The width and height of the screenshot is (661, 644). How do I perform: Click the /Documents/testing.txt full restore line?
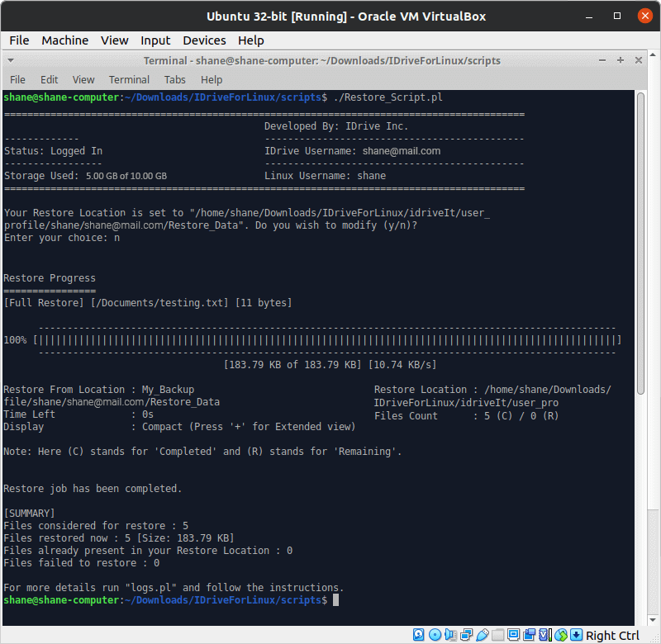pos(148,303)
